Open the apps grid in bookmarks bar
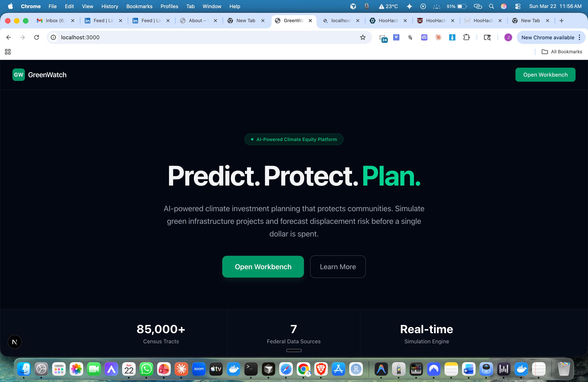The width and height of the screenshot is (588, 382). point(8,52)
